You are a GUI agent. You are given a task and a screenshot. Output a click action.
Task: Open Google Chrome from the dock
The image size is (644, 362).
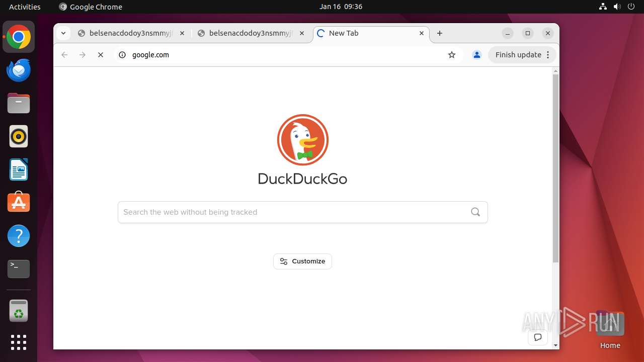click(19, 37)
